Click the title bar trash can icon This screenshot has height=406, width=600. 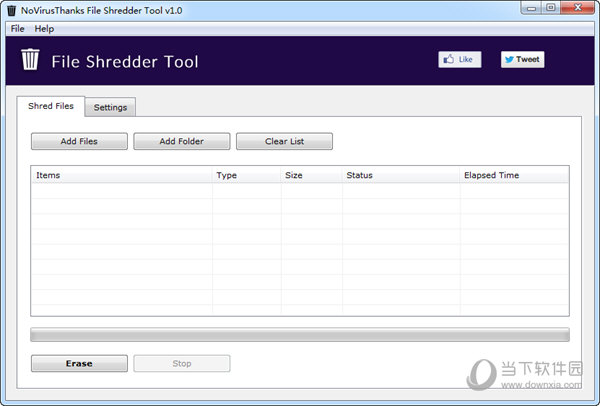(12, 10)
